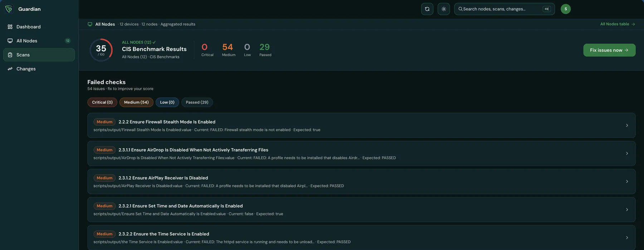Click the Dashboard grid icon
Screen dimensions: 644x250
point(10,27)
